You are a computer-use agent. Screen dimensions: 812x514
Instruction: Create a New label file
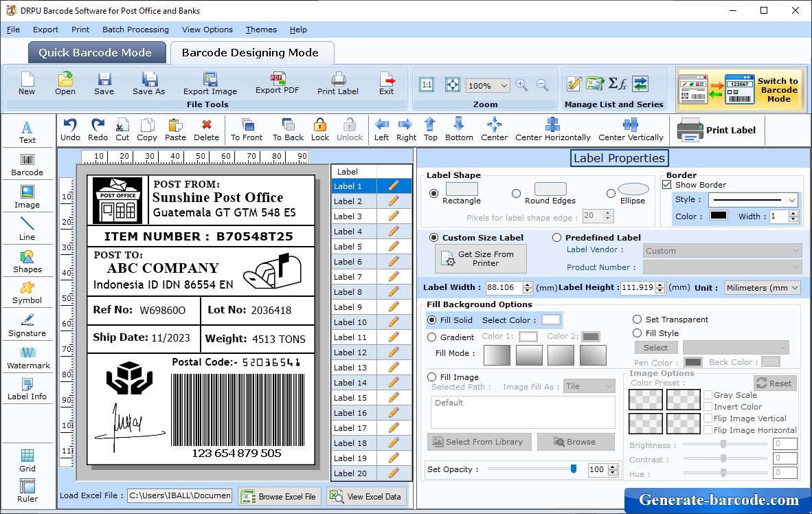point(27,83)
